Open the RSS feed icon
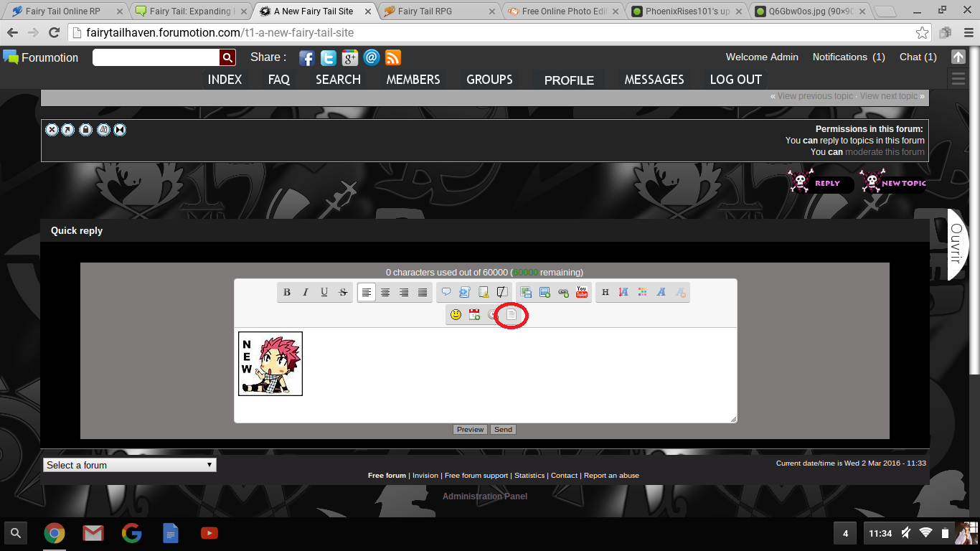Viewport: 980px width, 551px height. point(393,58)
